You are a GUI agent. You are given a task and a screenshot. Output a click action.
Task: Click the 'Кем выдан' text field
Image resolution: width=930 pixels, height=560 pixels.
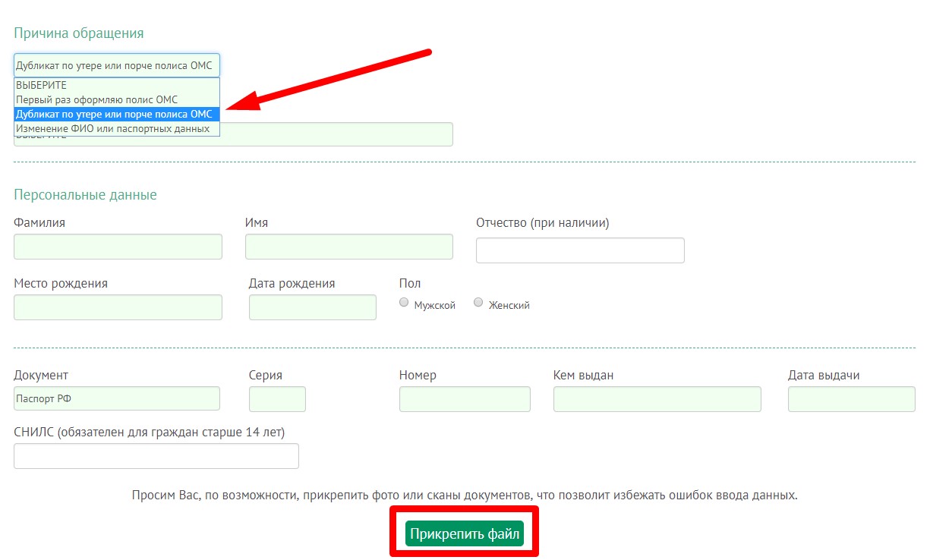[657, 399]
